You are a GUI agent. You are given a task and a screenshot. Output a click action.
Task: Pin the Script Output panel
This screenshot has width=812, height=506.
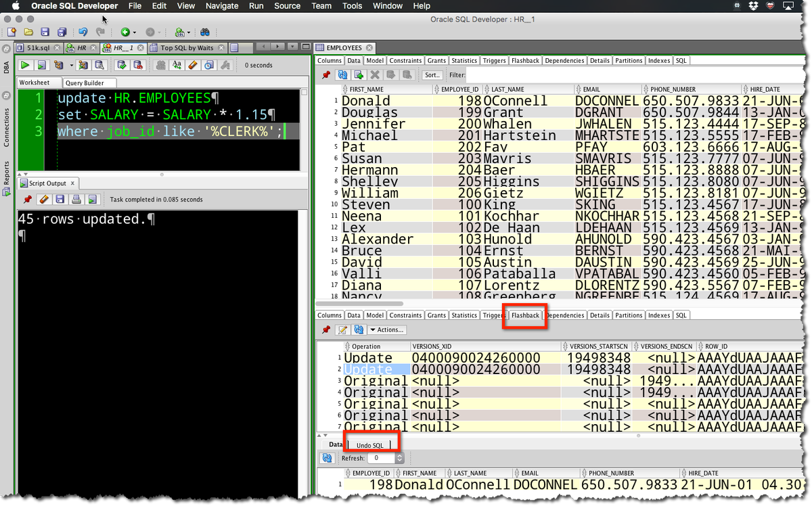tap(28, 200)
